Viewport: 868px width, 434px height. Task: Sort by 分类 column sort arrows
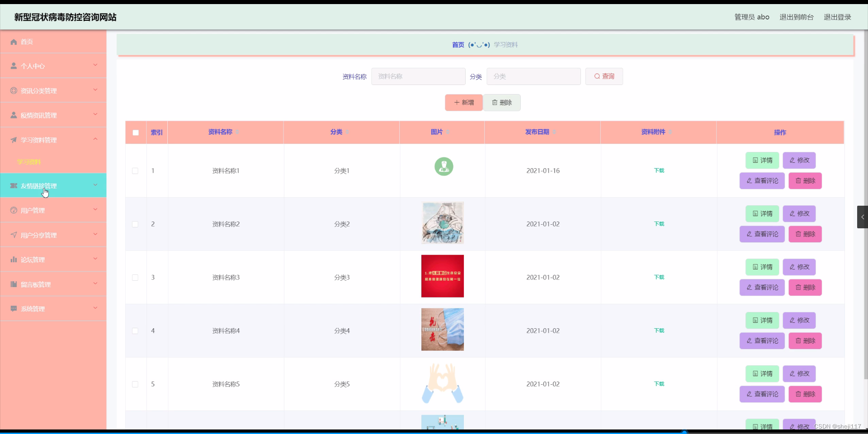point(347,132)
